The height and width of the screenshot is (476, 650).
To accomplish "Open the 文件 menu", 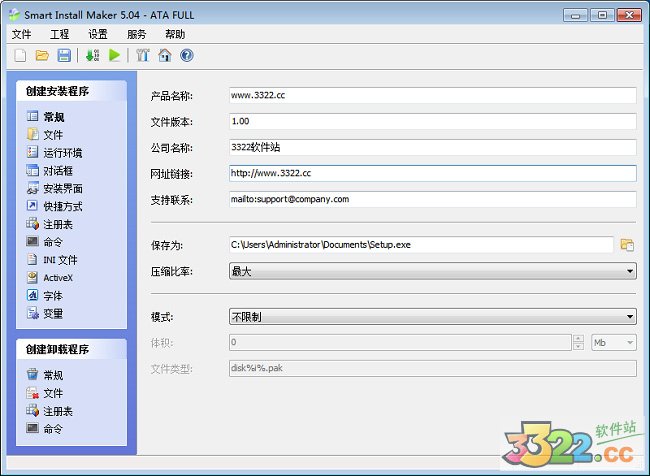I will (x=22, y=34).
